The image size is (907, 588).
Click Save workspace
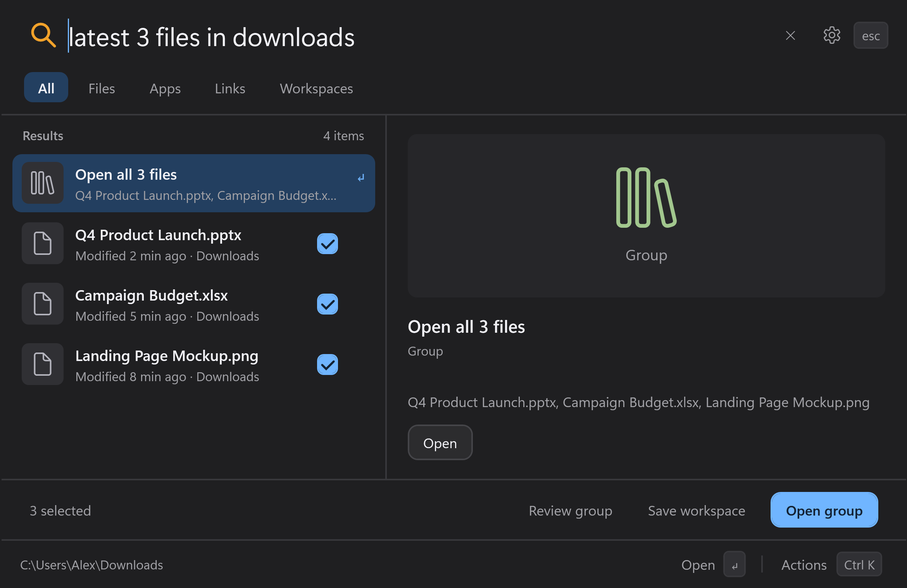pos(696,511)
